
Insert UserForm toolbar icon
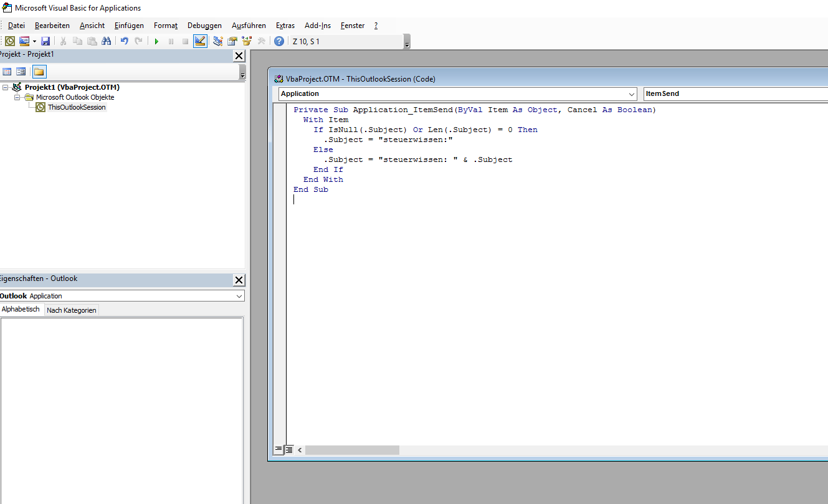coord(24,41)
